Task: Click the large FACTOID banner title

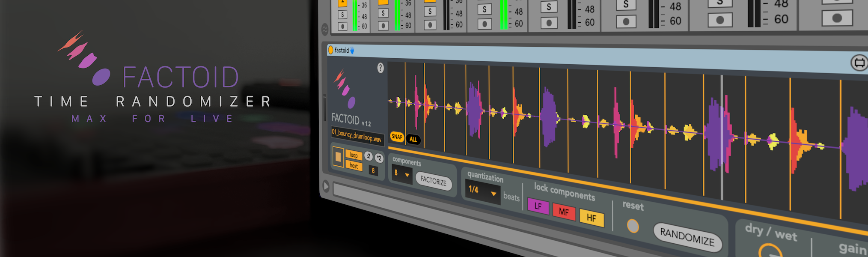Action: pos(180,78)
